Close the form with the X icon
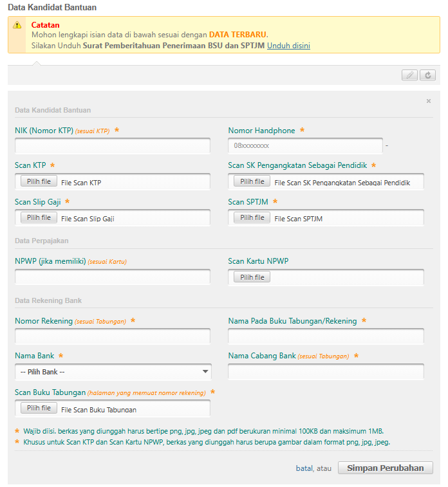The image size is (448, 487). coord(429,101)
